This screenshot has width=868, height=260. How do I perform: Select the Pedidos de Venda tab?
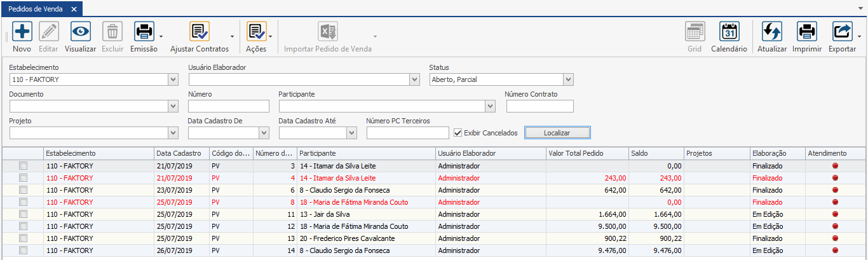point(36,10)
